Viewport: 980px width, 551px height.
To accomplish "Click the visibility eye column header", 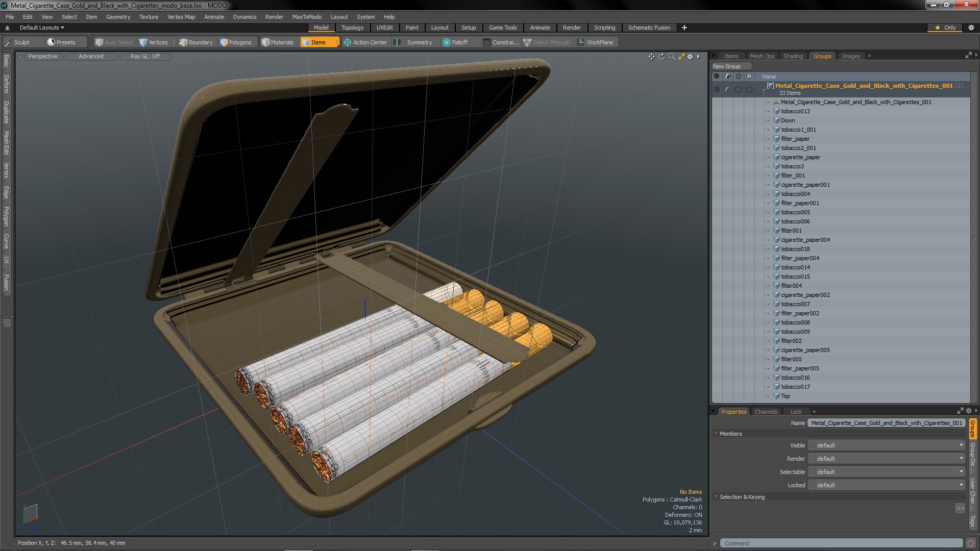I will point(717,77).
